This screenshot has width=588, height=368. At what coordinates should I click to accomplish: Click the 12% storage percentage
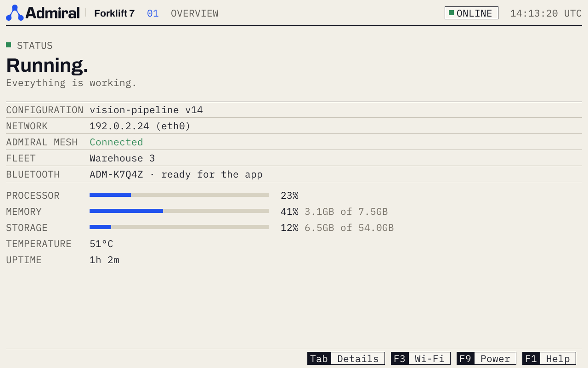click(289, 228)
